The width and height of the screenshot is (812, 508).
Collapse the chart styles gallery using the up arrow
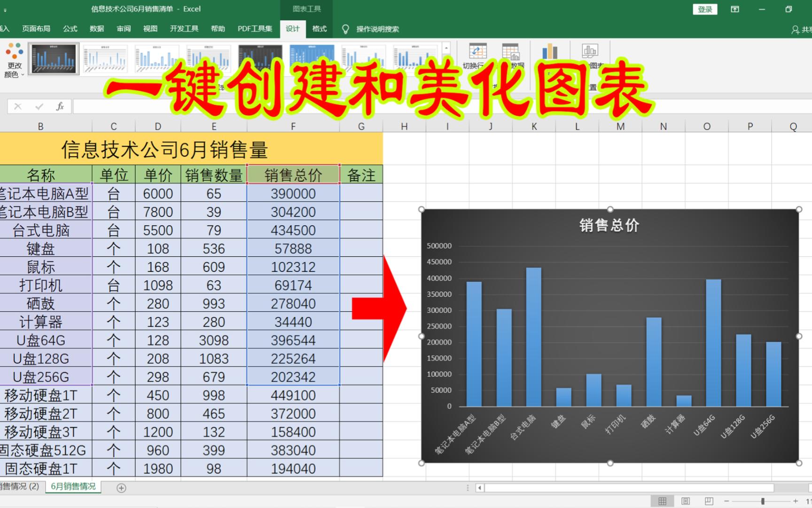pos(446,48)
